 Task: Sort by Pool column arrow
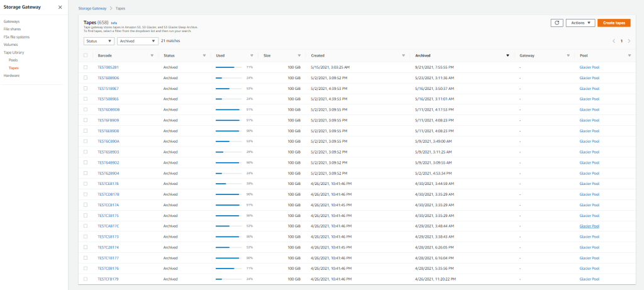(629, 55)
